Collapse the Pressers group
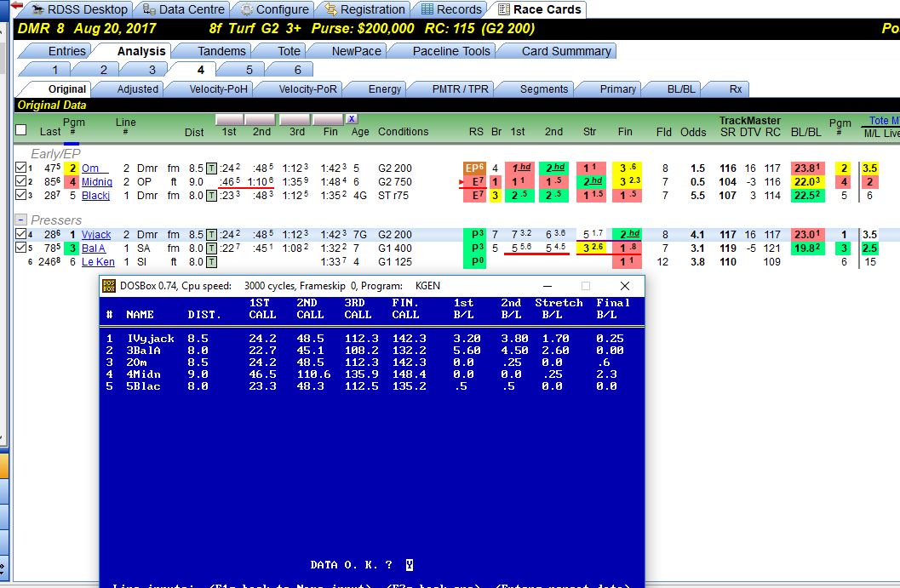Screen dimensions: 900x588 tap(20, 220)
